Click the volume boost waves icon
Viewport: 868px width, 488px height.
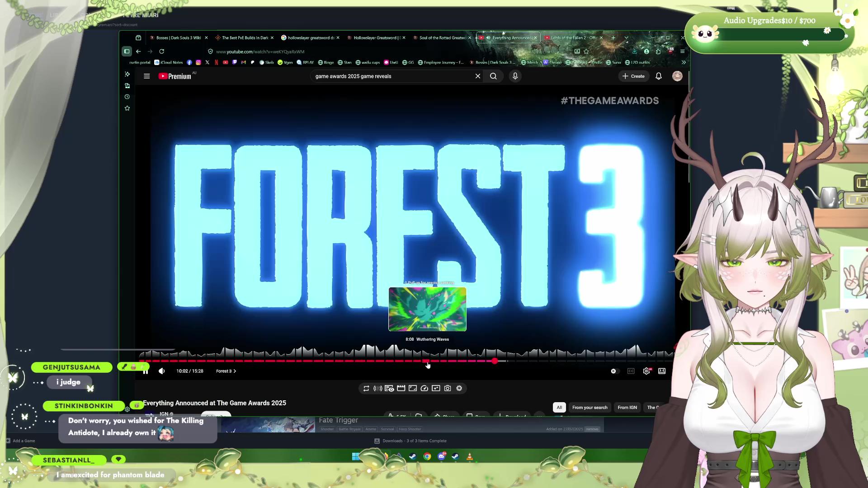click(378, 388)
